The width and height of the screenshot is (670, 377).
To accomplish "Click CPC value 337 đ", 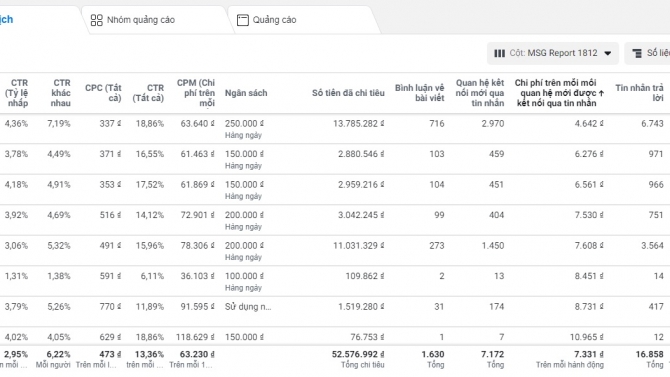I will click(110, 124).
